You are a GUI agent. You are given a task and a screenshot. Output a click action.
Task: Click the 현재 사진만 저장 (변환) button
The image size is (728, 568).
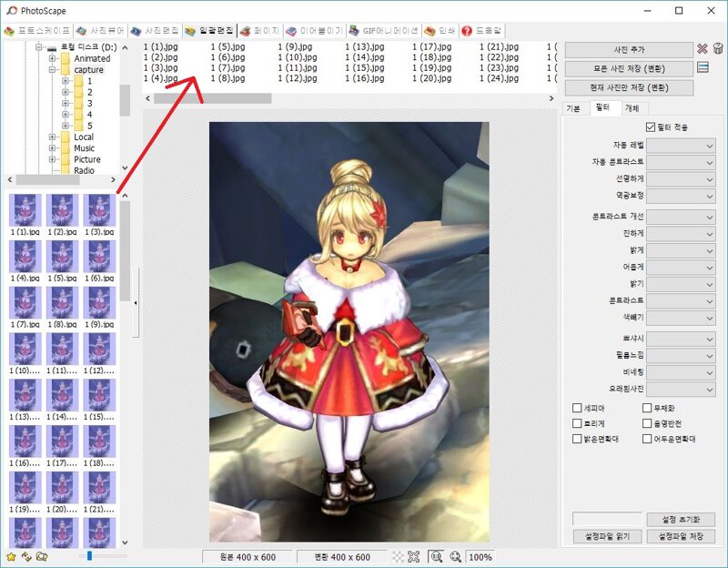coord(629,87)
